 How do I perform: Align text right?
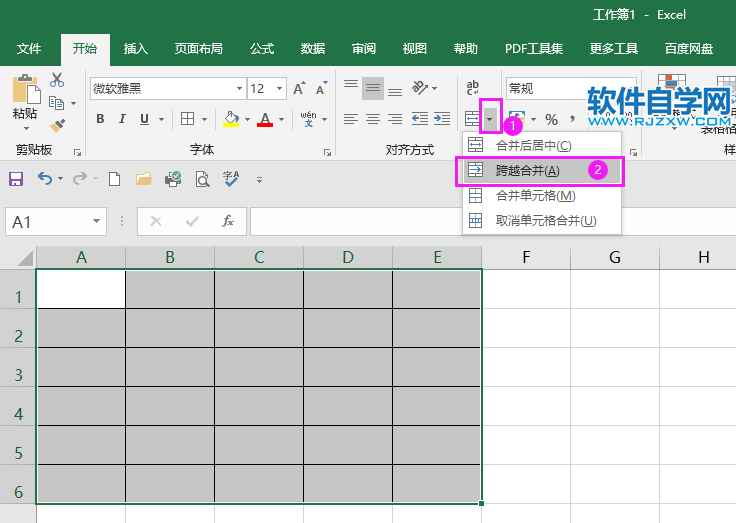pyautogui.click(x=395, y=119)
